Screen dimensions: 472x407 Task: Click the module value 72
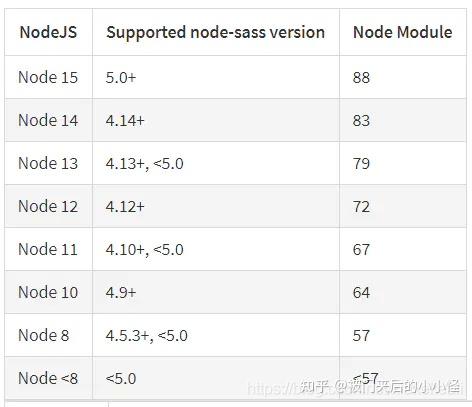point(361,206)
